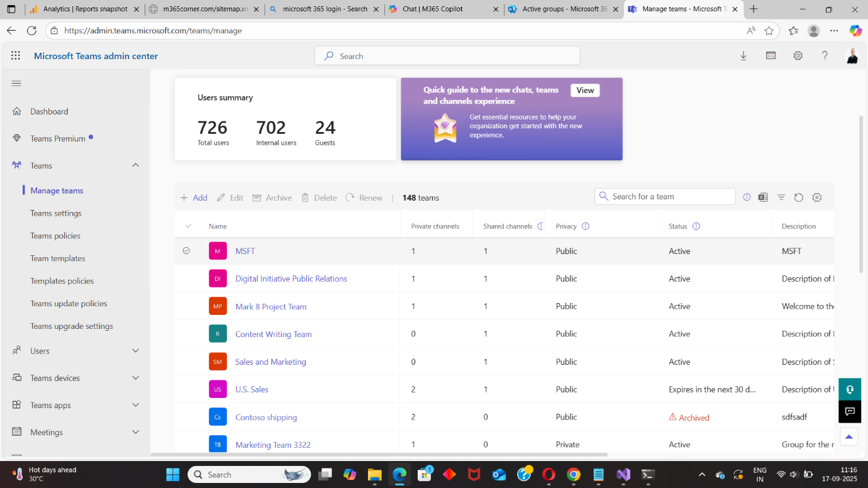Click View on the quick guide banner
The height and width of the screenshot is (488, 868).
(585, 91)
